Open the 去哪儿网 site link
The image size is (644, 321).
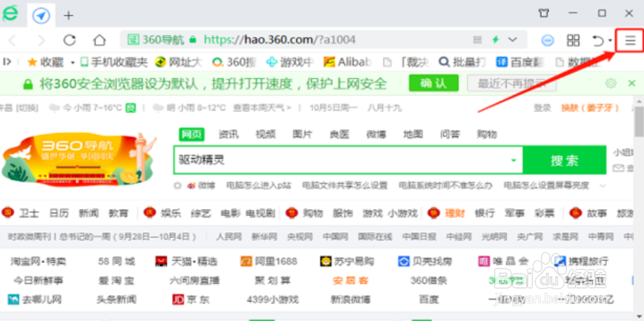34,299
